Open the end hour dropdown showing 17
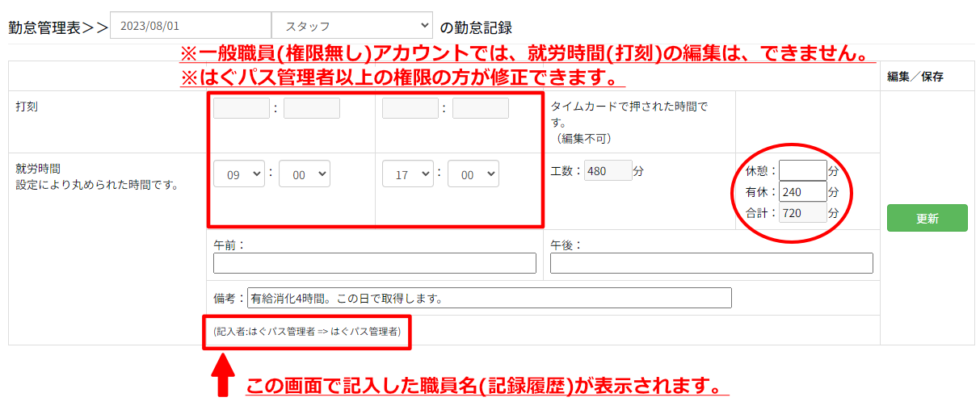The width and height of the screenshot is (980, 410). pyautogui.click(x=407, y=174)
